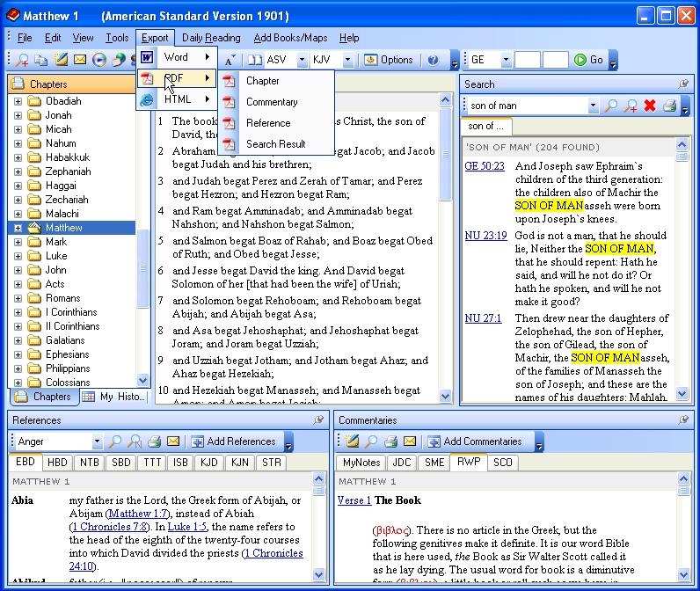Open the Word export submenu
Screen dimensions: 700x591
coord(177,57)
